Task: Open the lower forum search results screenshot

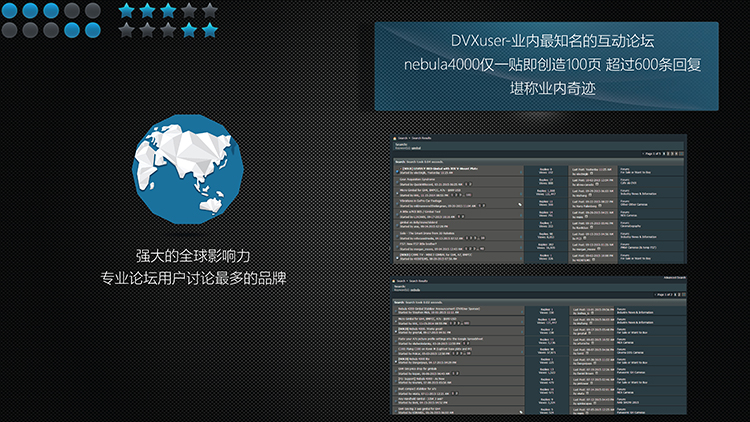Action: pos(539,345)
